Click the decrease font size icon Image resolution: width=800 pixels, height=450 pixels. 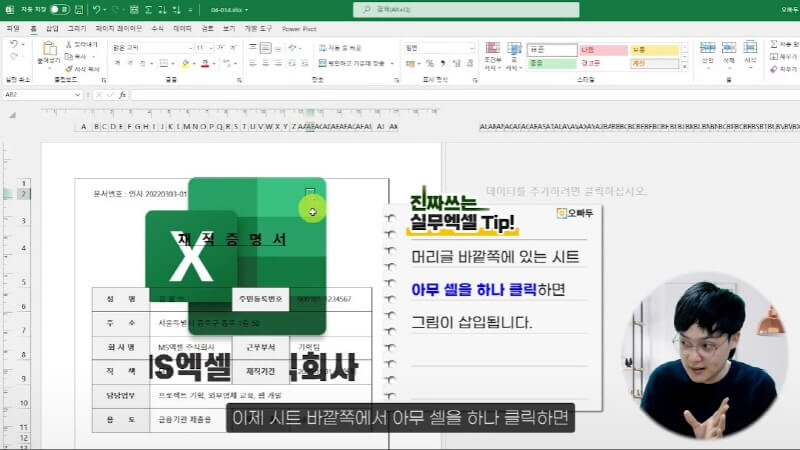point(233,47)
